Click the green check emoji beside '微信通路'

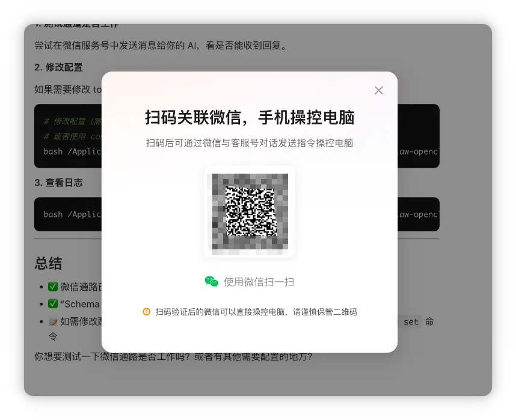pyautogui.click(x=53, y=287)
